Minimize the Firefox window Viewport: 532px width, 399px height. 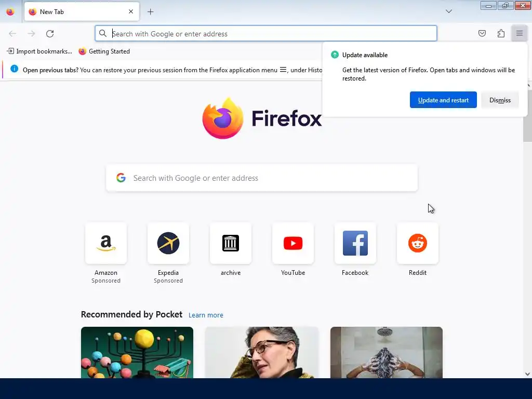[488, 5]
